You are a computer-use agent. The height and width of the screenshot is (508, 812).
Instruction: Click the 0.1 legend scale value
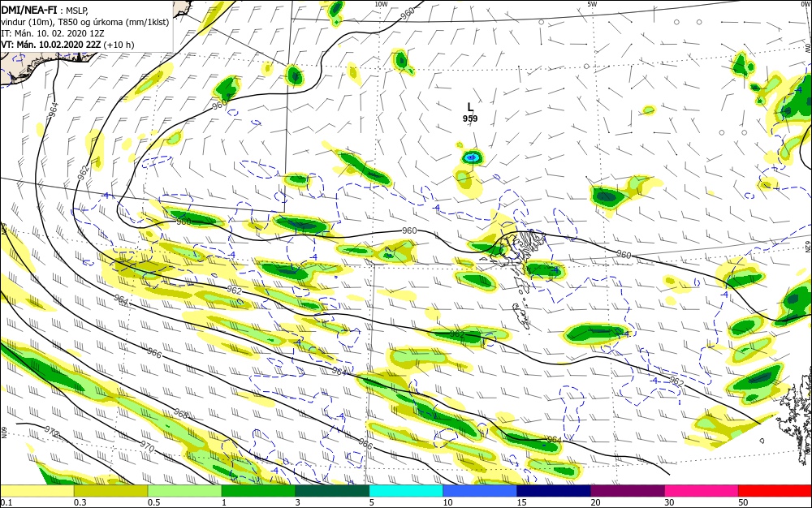click(x=6, y=502)
